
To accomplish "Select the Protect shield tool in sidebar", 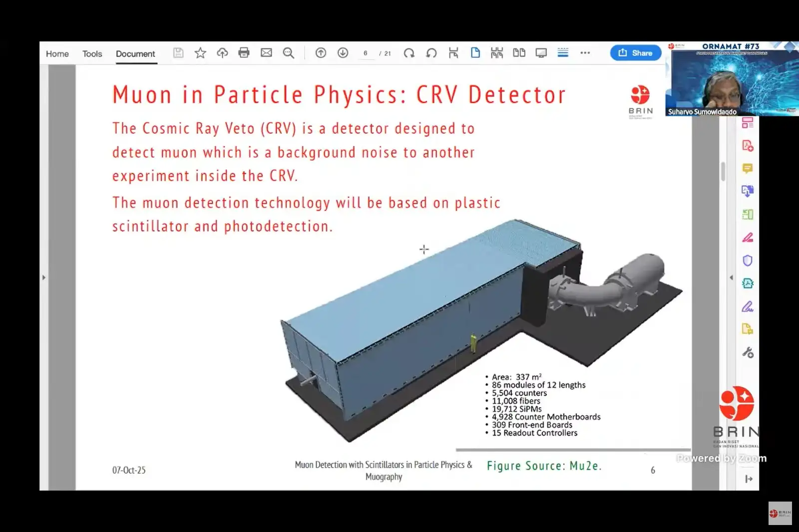I will 748,261.
